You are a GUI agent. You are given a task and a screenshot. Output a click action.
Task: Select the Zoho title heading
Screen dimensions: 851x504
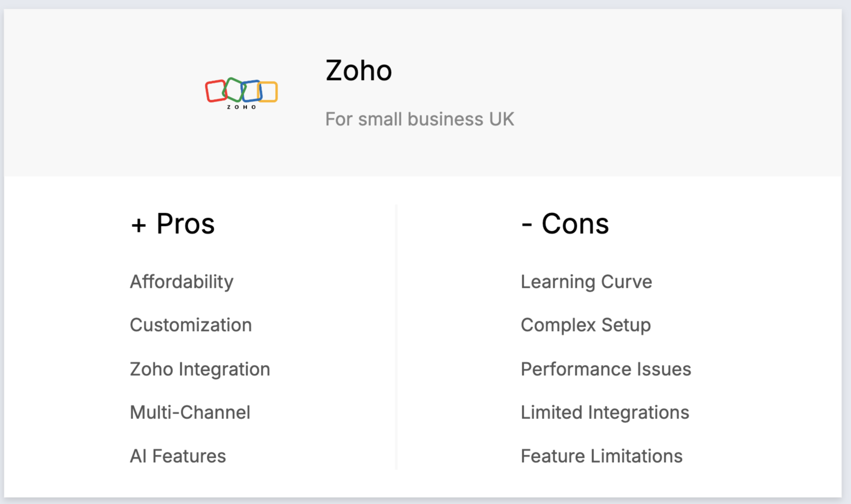[x=359, y=70]
